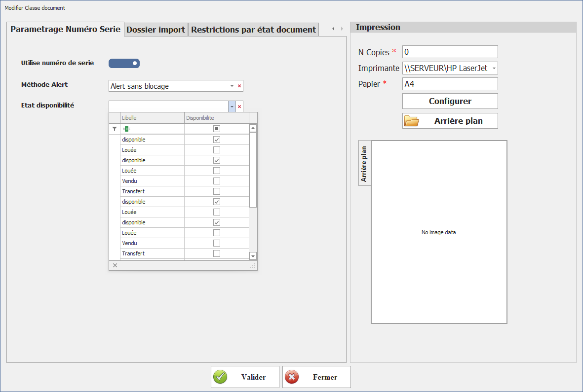
Task: Clear the Méthode Alert value with the red X
Action: (x=239, y=86)
